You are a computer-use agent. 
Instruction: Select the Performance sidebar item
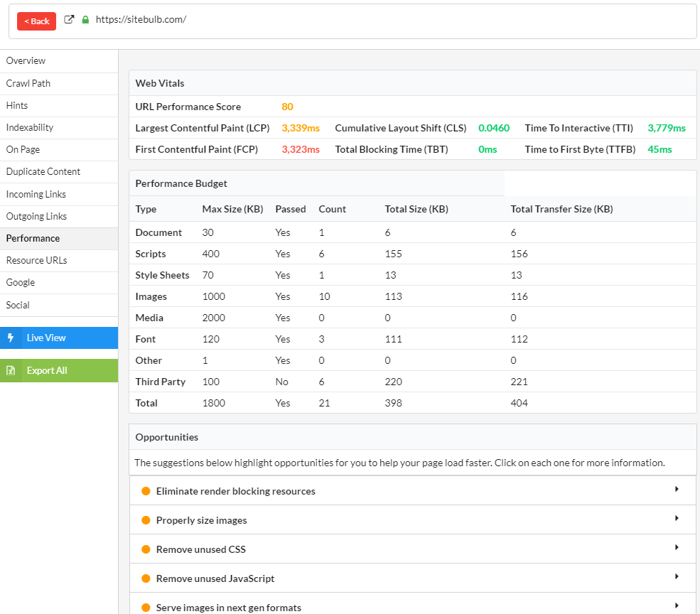point(59,239)
